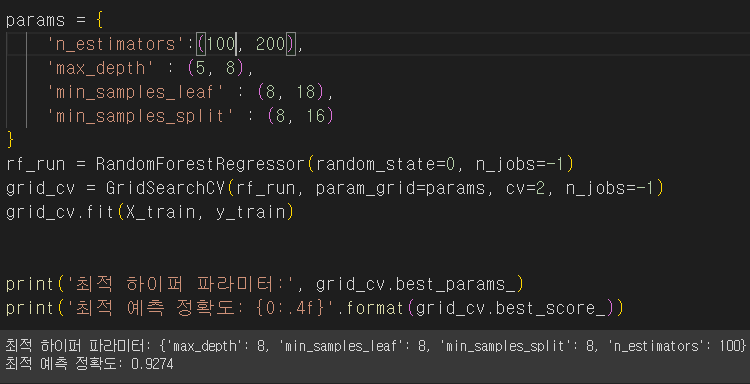Click the best parameters output dictionary line
Image resolution: width=750 pixels, height=384 pixels.
pyautogui.click(x=375, y=345)
